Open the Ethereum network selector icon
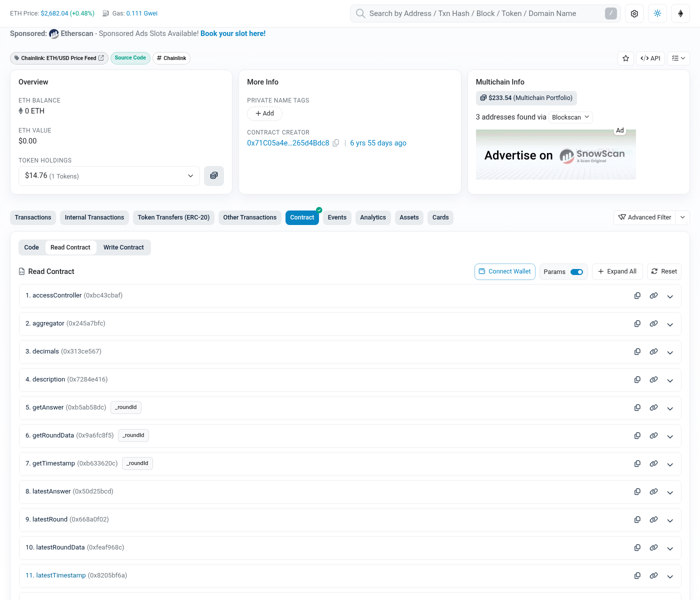 [x=680, y=13]
